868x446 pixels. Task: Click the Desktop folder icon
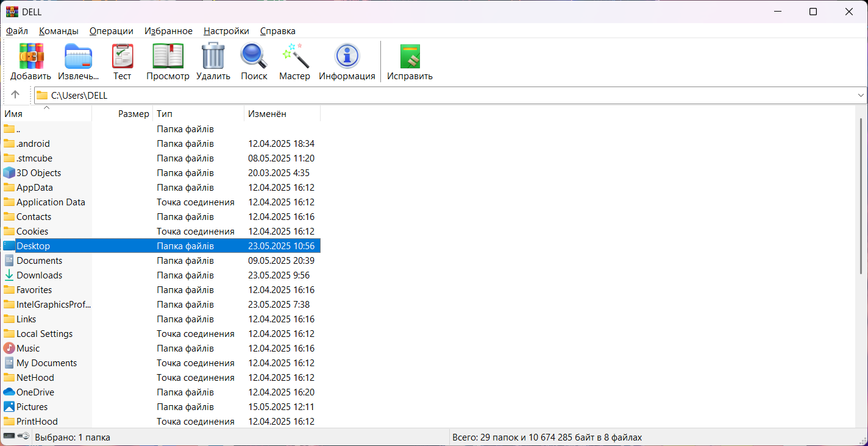[x=9, y=246]
